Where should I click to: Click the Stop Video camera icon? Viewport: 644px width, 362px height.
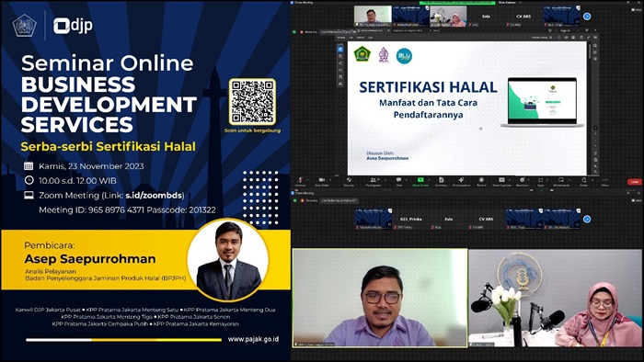pos(322,179)
